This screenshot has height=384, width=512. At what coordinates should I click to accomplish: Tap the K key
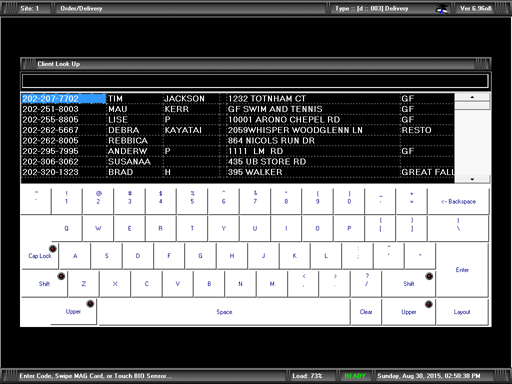(x=295, y=256)
